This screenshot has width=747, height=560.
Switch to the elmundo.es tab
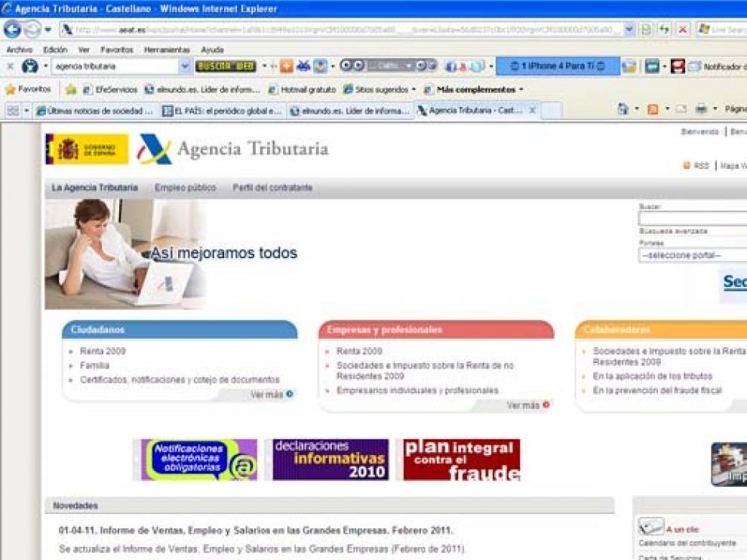350,111
